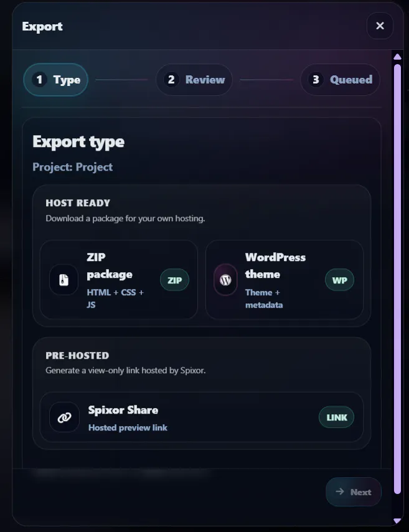Close the Export dialog with the X button
Image resolution: width=409 pixels, height=532 pixels.
[x=380, y=26]
